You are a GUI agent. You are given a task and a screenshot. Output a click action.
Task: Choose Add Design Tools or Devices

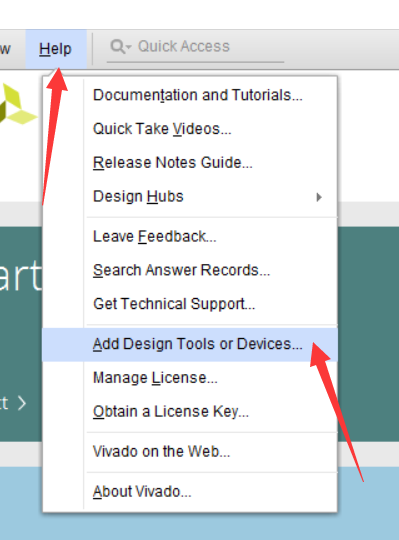(190, 344)
